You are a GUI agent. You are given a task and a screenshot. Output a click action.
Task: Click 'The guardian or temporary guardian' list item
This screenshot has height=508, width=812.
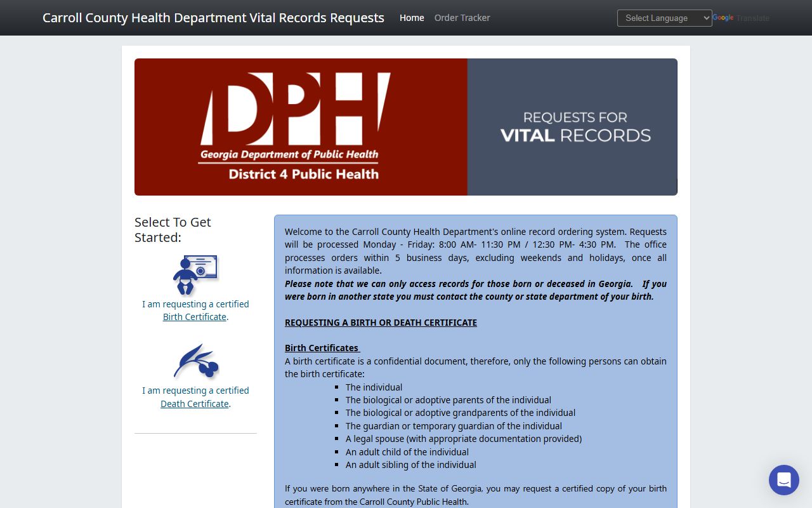pos(454,426)
